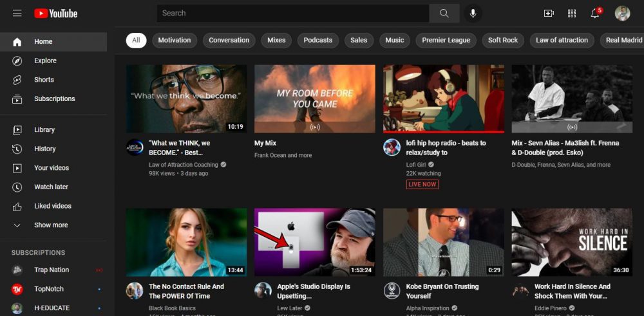Image resolution: width=644 pixels, height=316 pixels.
Task: Open Apple's Studio Display video thumbnail
Action: [x=315, y=242]
